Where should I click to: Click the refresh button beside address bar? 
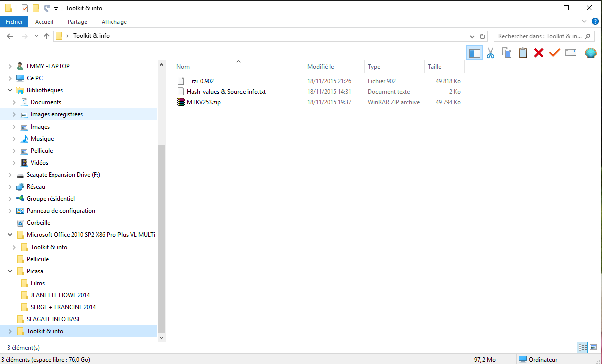click(x=483, y=36)
